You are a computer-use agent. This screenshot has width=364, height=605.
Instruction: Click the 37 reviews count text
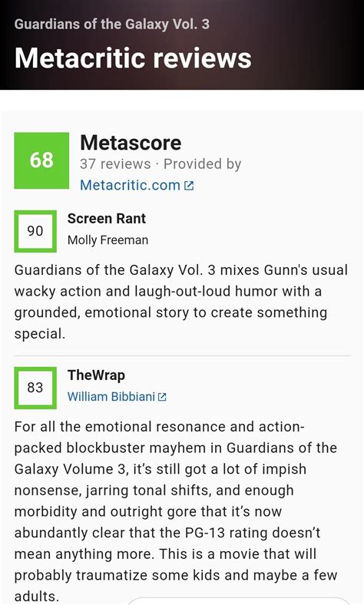115,164
